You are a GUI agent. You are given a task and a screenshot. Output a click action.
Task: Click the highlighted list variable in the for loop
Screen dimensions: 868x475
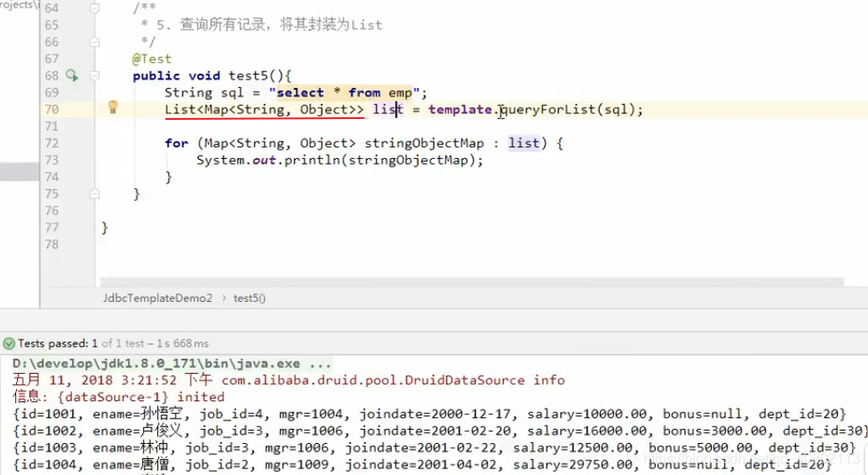tap(524, 143)
